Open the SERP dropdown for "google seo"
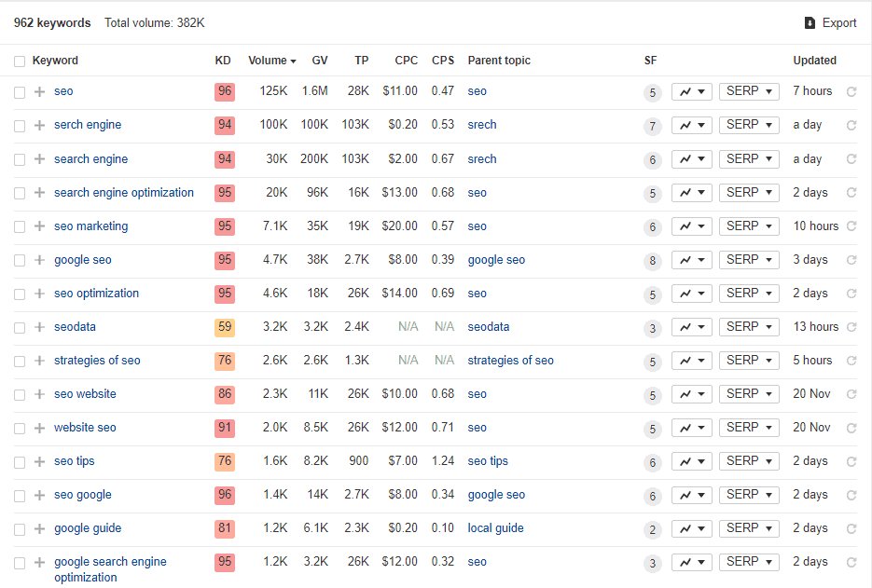 pos(748,259)
